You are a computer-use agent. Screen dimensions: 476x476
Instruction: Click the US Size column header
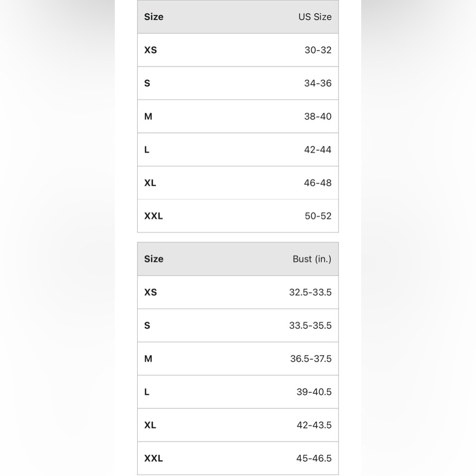click(315, 17)
